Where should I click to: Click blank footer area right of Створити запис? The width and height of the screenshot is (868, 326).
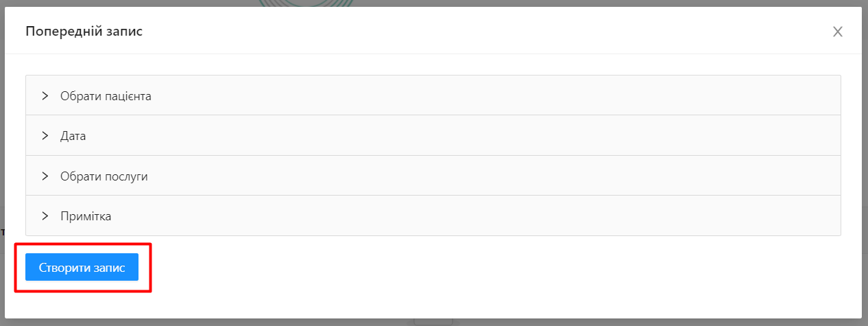[480, 268]
